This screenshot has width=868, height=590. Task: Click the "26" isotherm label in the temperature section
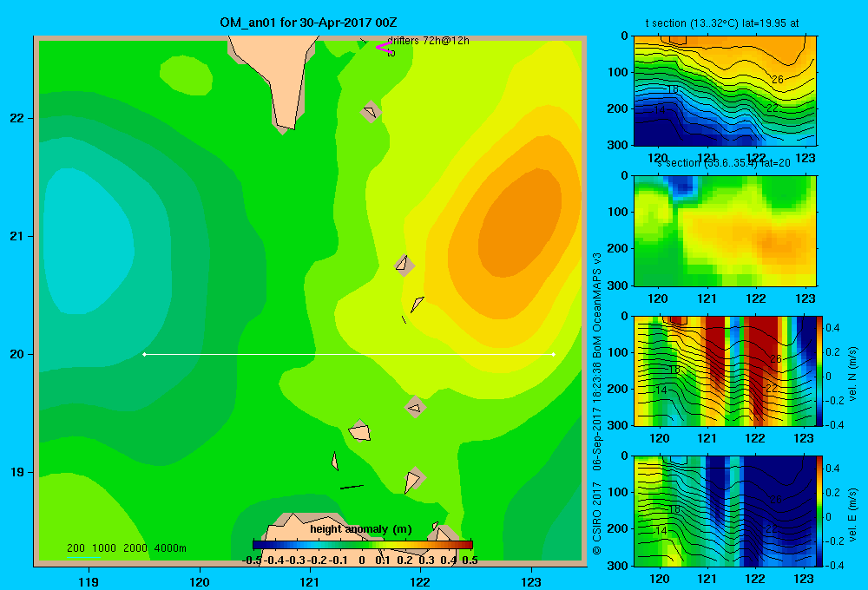point(778,80)
